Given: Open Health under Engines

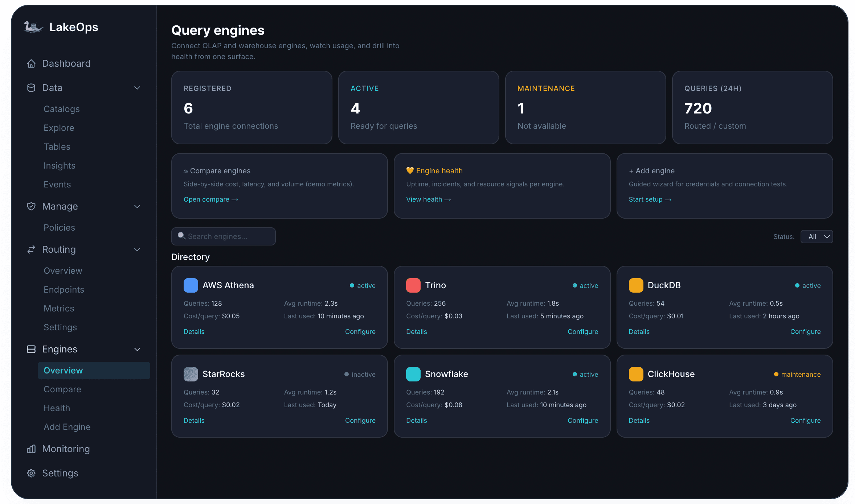Looking at the screenshot, I should click(x=57, y=408).
